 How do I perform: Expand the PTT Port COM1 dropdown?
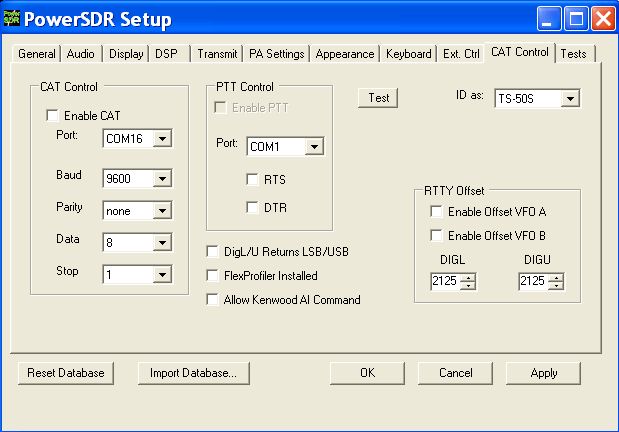(x=314, y=147)
